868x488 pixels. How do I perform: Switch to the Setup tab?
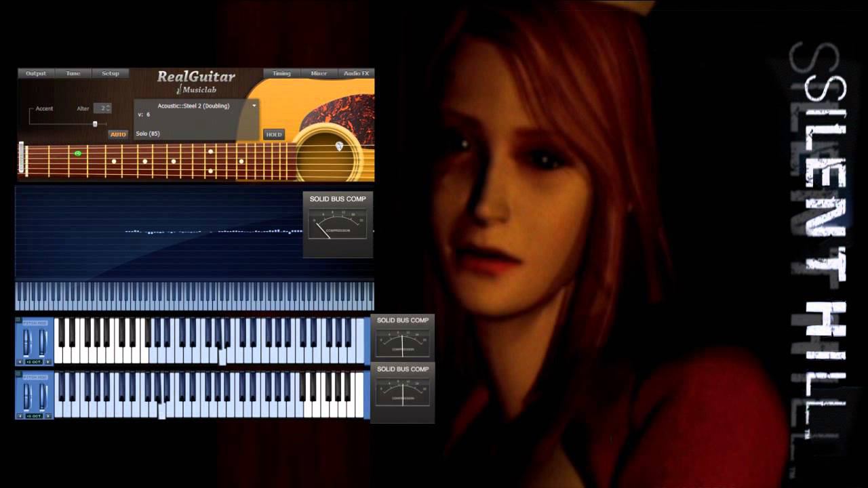click(111, 73)
